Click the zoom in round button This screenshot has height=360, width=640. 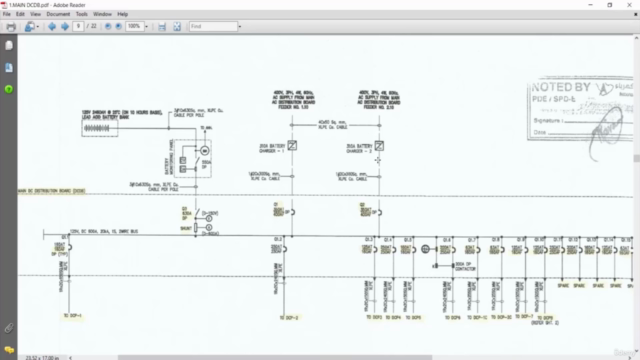118,26
